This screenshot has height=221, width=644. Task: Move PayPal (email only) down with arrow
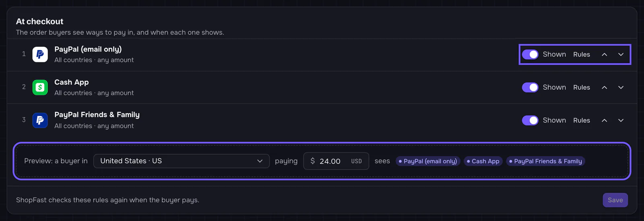pyautogui.click(x=621, y=54)
